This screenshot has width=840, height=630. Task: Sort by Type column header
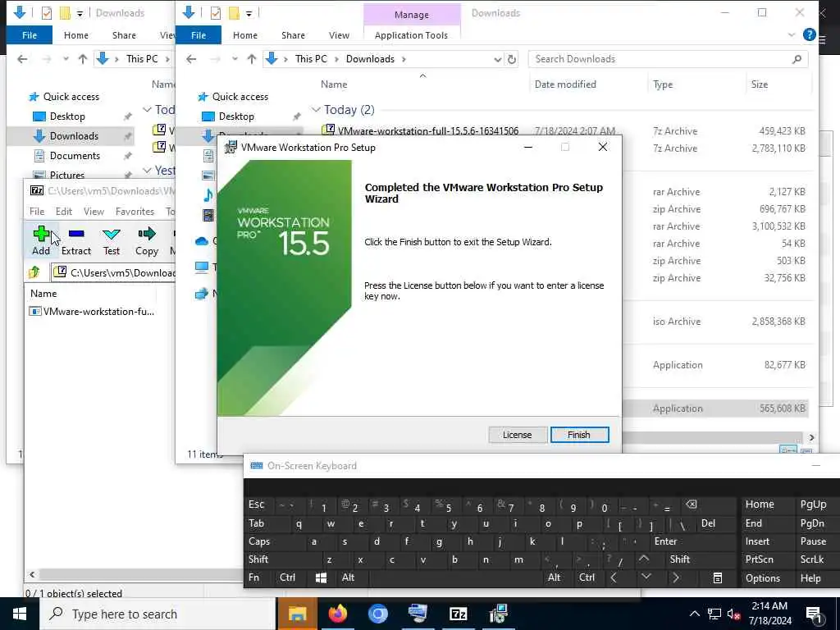[663, 84]
